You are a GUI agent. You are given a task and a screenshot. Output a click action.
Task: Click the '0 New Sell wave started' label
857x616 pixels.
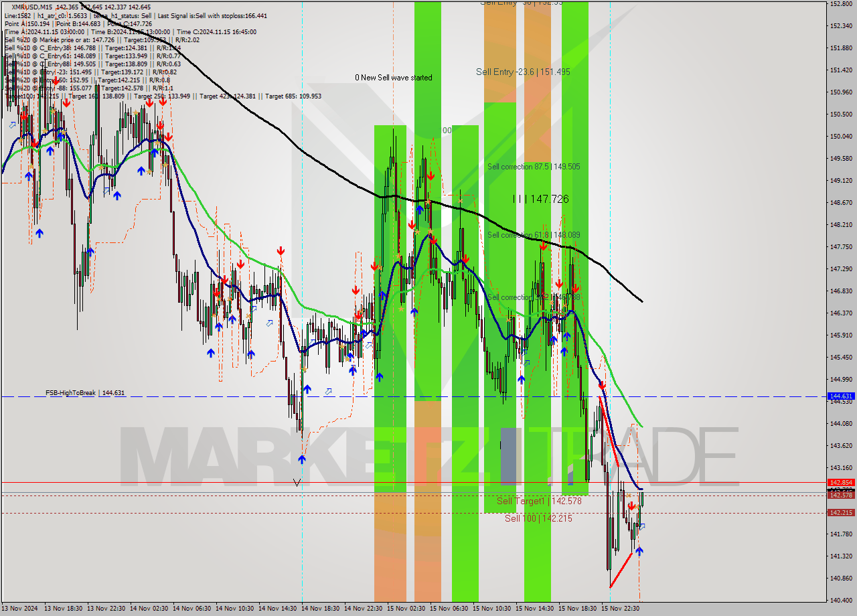pos(394,78)
